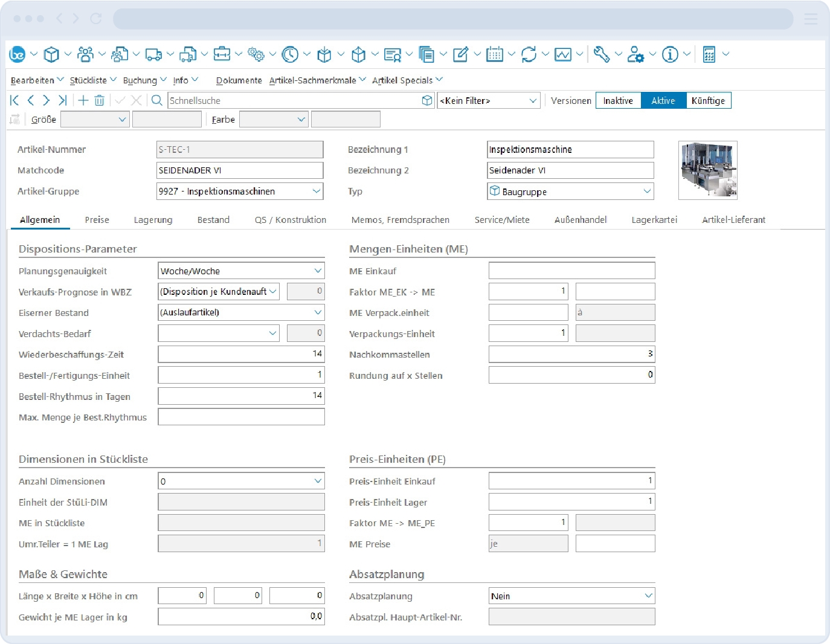Open the Stückliste menu
830x644 pixels.
(88, 80)
